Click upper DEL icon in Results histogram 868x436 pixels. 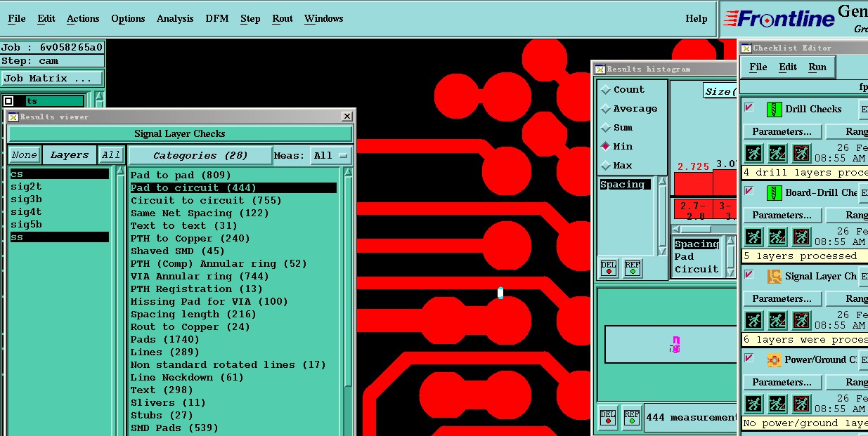[x=609, y=268]
